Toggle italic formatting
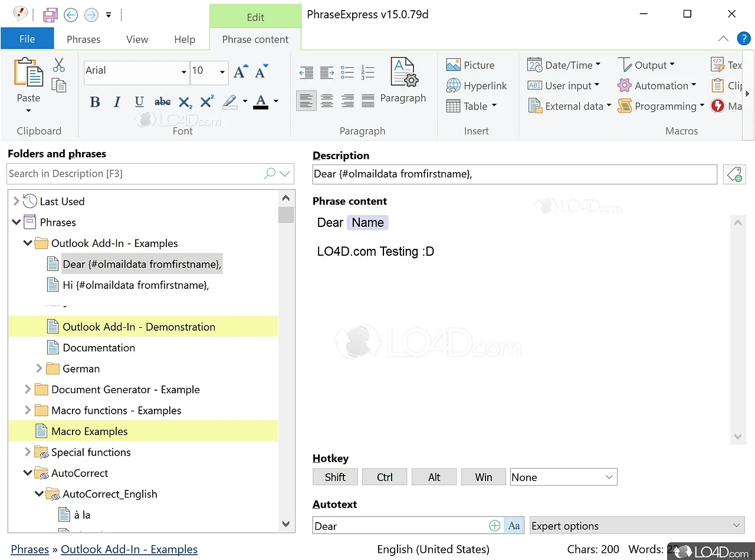 117,102
